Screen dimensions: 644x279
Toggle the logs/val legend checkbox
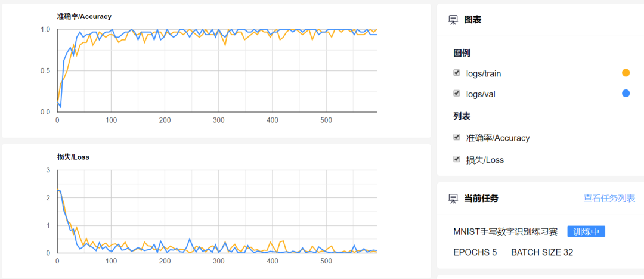(457, 94)
